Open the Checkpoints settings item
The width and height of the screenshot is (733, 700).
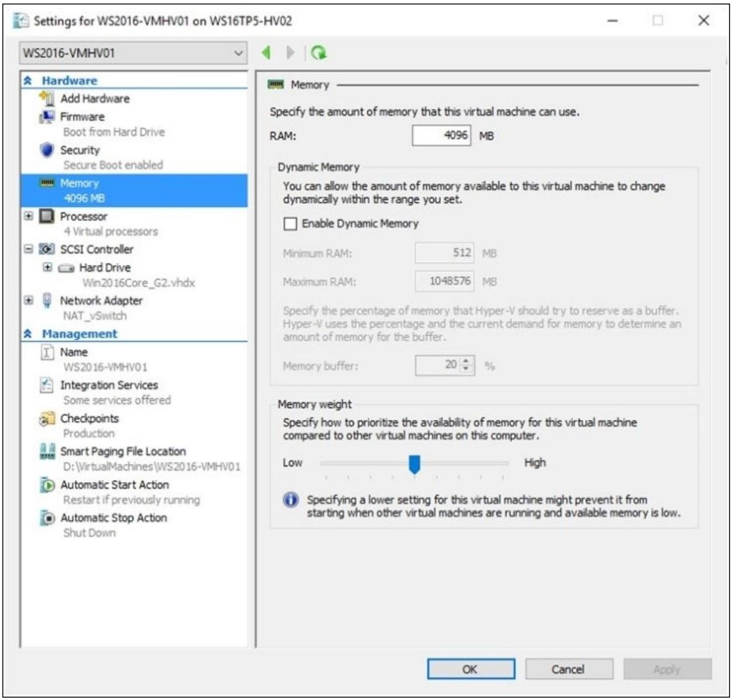pos(90,418)
